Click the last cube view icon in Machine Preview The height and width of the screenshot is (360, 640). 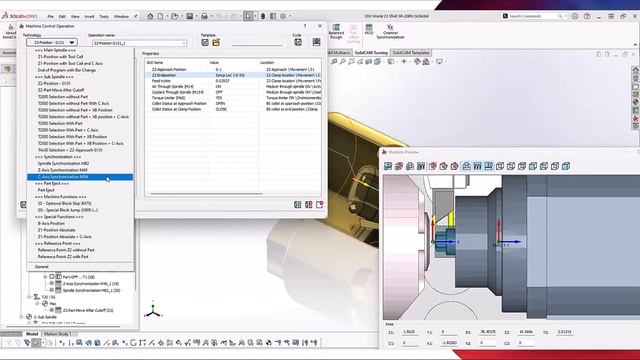566,166
